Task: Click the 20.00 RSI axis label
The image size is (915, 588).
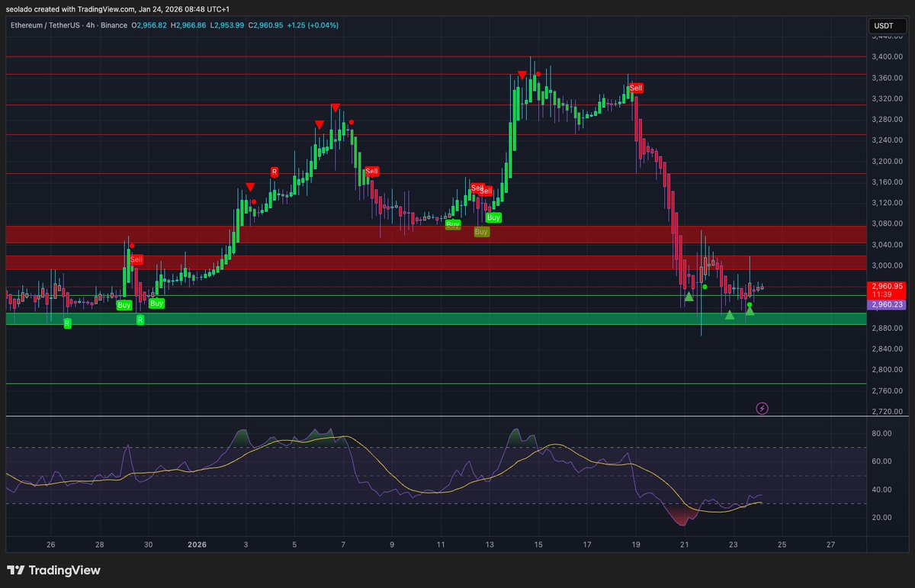Action: (x=882, y=517)
